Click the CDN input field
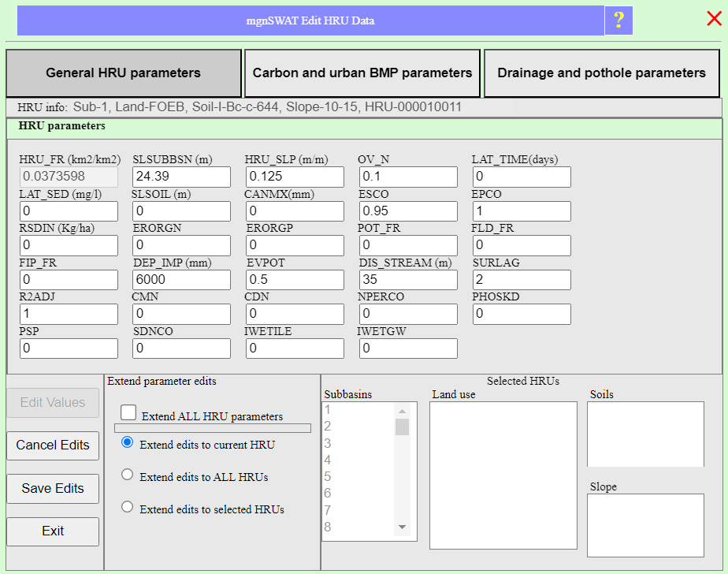The image size is (728, 574). pos(295,314)
